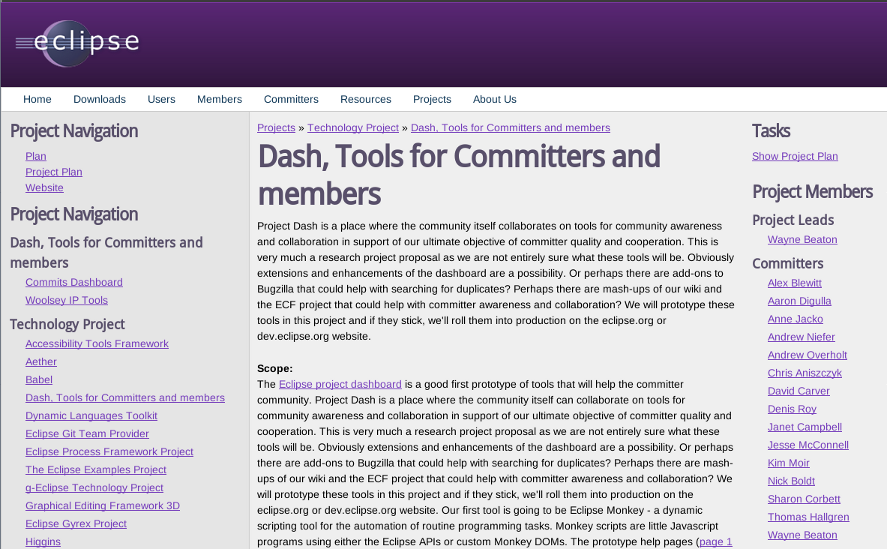Click the Dash link under Technology Project sidebar
The width and height of the screenshot is (887, 549).
pyautogui.click(x=125, y=398)
